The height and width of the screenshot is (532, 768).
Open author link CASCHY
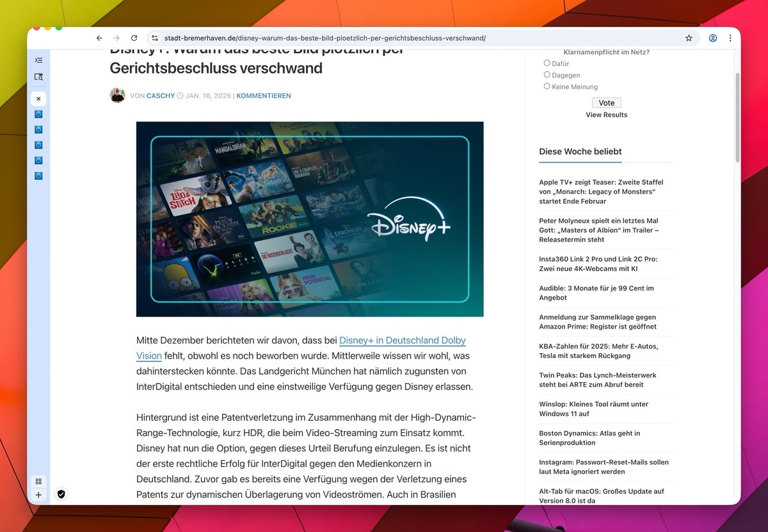point(161,96)
